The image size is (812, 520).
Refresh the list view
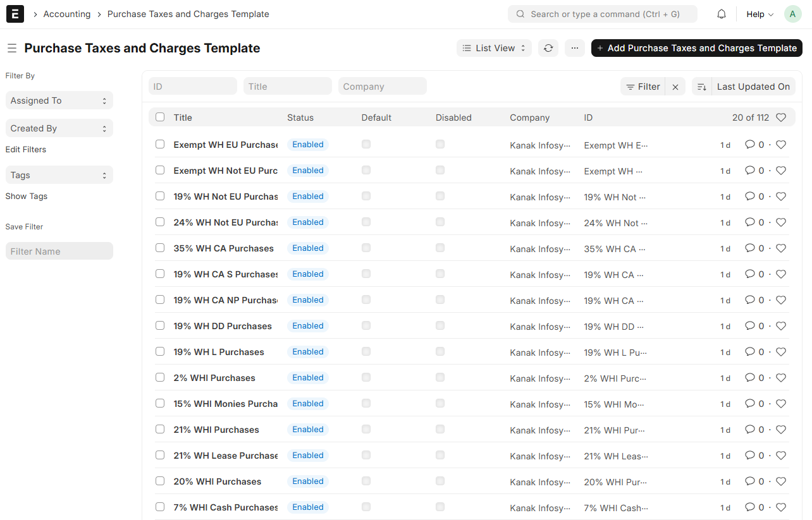click(548, 48)
